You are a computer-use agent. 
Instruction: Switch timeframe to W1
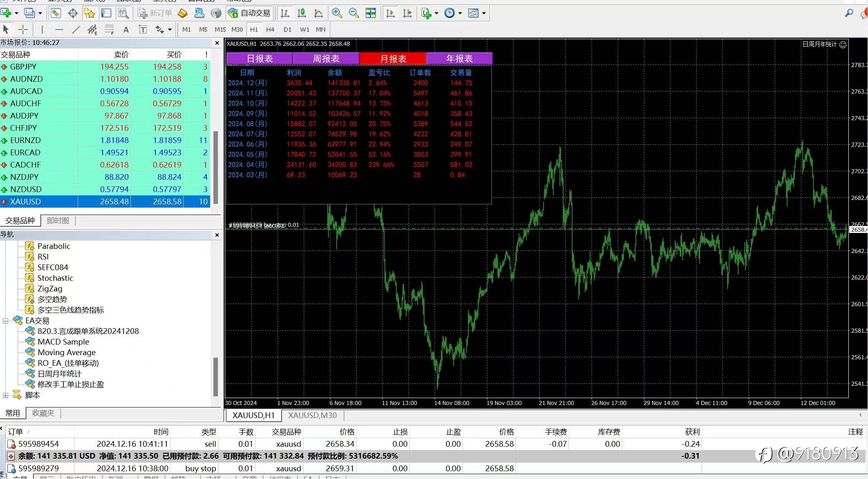tap(305, 29)
